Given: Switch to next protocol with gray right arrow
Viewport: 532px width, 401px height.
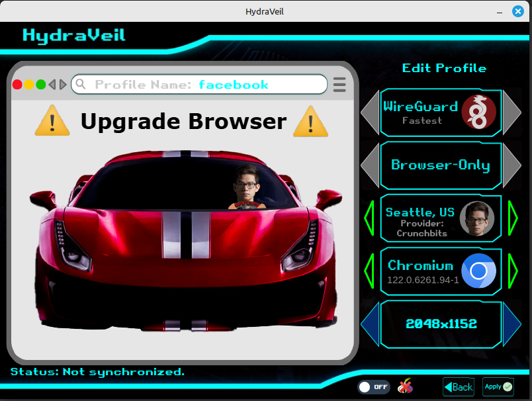Looking at the screenshot, I should 512,112.
